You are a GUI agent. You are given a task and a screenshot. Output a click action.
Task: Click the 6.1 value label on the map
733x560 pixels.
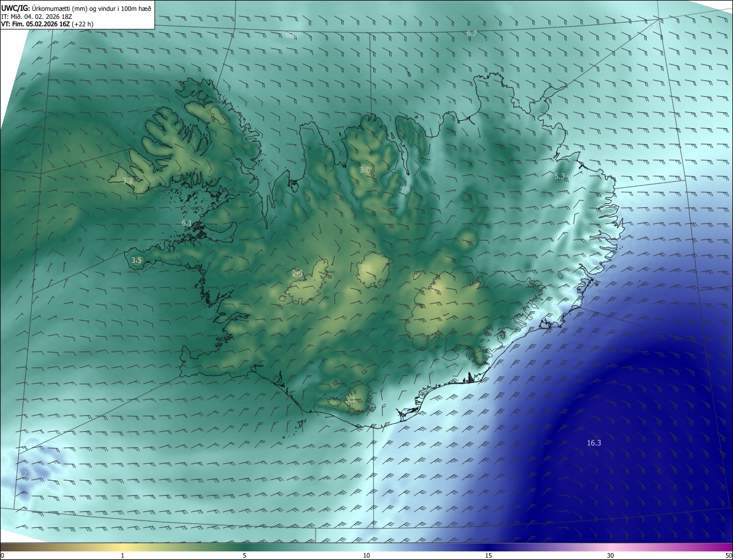coord(187,223)
